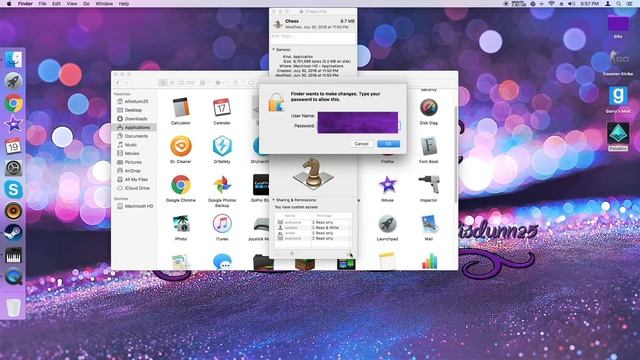Open the Window menu
The height and width of the screenshot is (360, 640).
(x=104, y=4)
